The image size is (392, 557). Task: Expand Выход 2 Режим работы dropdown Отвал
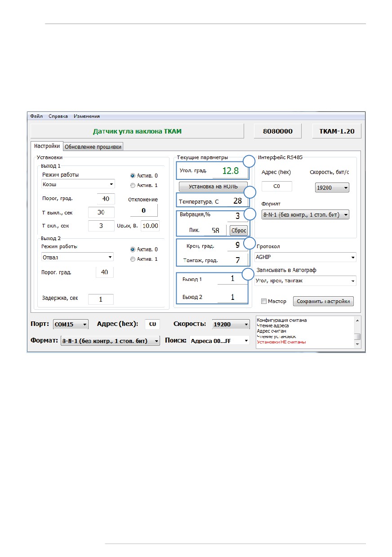(x=77, y=257)
